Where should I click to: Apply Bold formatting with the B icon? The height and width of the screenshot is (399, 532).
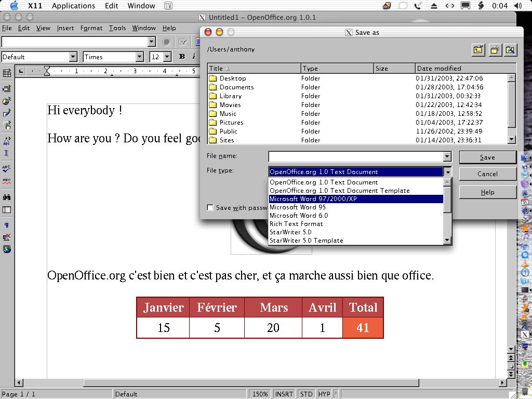click(182, 57)
